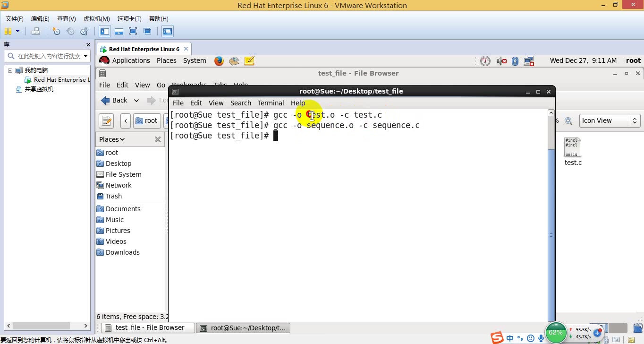Toggle the location edit pencil button
Viewport: 644px width, 344px height.
pyautogui.click(x=107, y=121)
